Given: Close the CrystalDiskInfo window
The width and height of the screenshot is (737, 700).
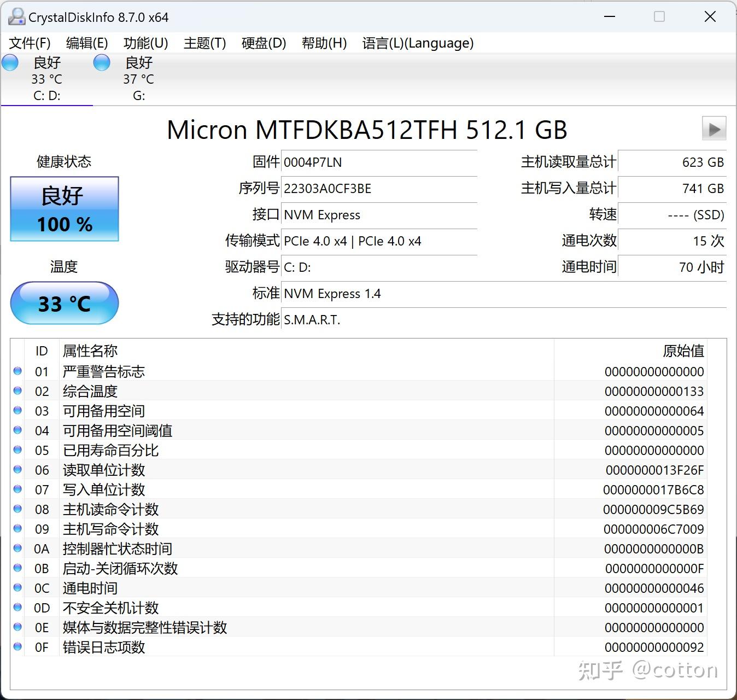Looking at the screenshot, I should pyautogui.click(x=710, y=17).
